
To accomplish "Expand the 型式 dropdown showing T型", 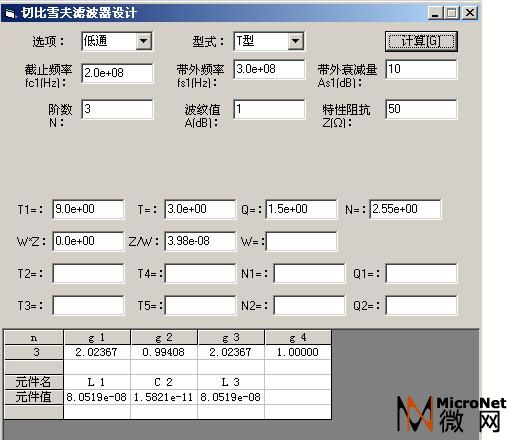I will (296, 41).
